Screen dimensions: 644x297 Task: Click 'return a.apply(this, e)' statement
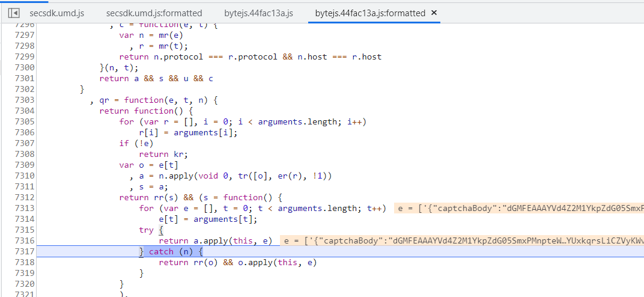216,241
